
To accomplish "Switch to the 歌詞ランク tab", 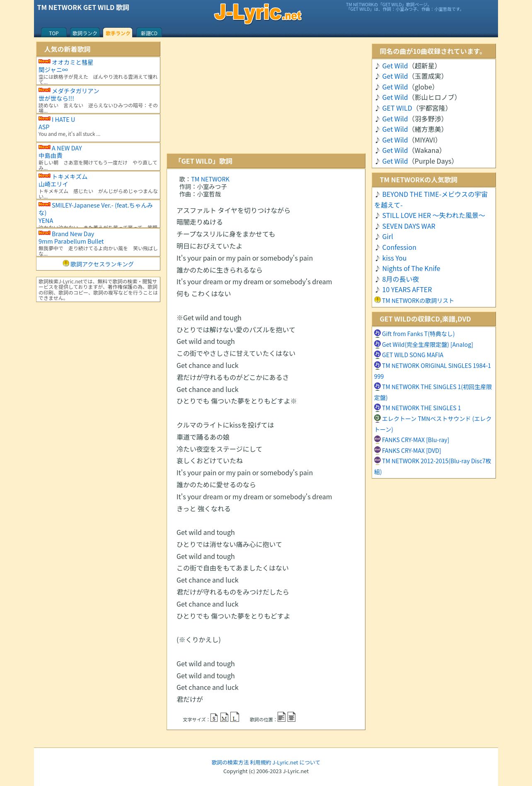I will pos(85,33).
